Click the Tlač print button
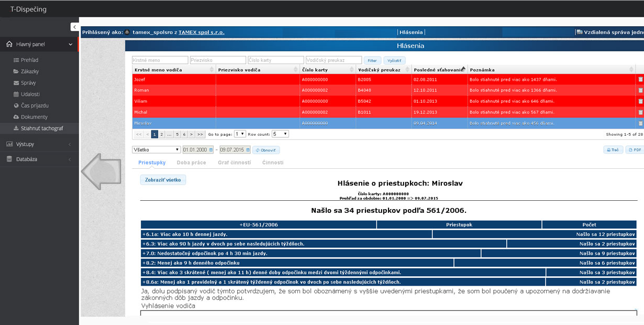Image resolution: width=644 pixels, height=325 pixels. 612,150
